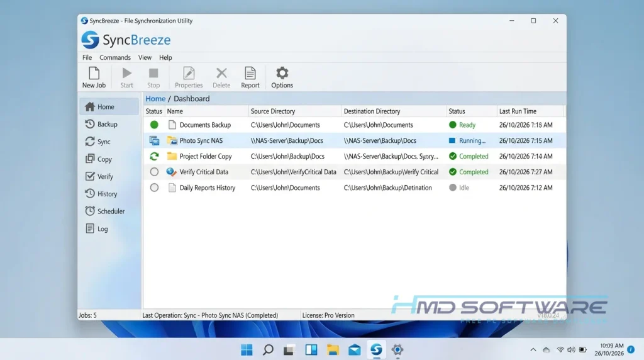
Task: Click Last Operation text in status bar
Action: tap(210, 315)
